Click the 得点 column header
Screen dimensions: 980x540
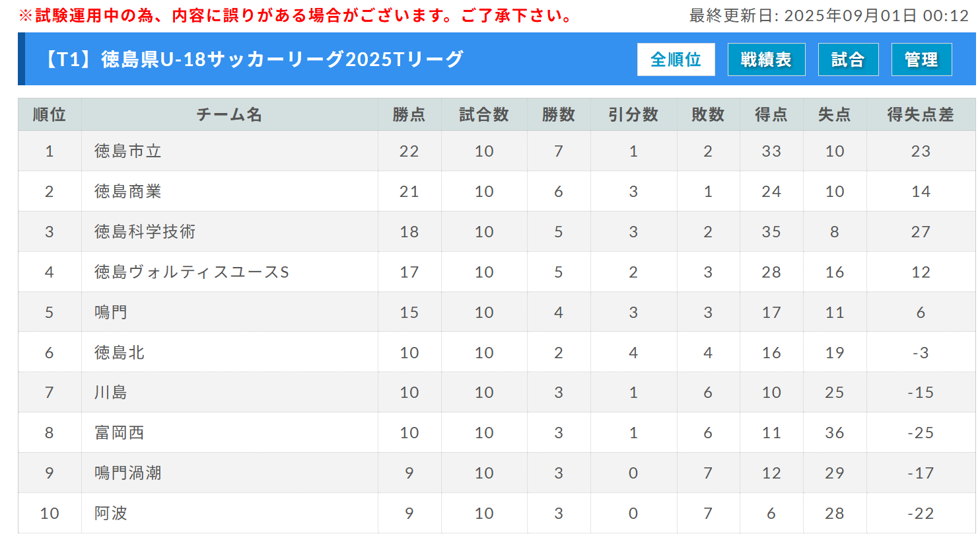click(x=771, y=115)
